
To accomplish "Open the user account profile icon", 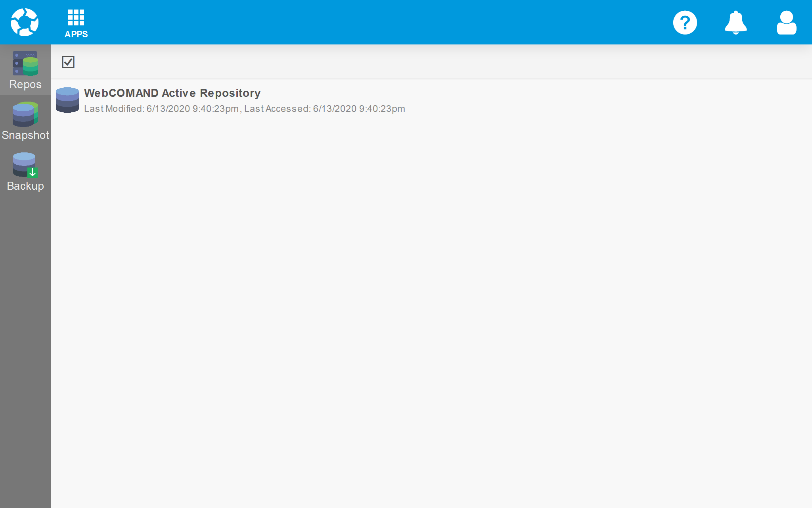I will tap(786, 23).
